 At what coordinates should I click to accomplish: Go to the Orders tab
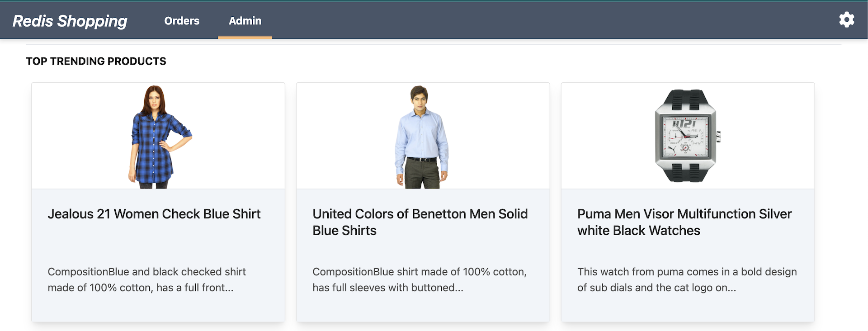click(182, 21)
